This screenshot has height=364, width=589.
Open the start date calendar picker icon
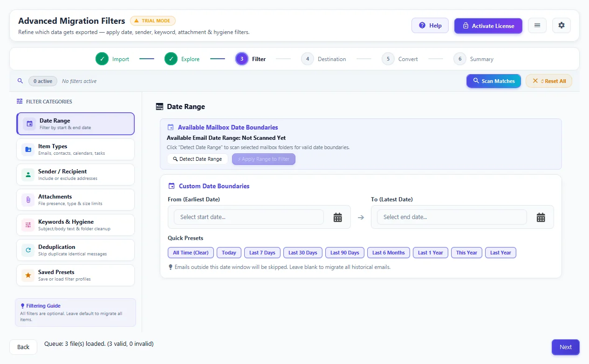point(338,217)
